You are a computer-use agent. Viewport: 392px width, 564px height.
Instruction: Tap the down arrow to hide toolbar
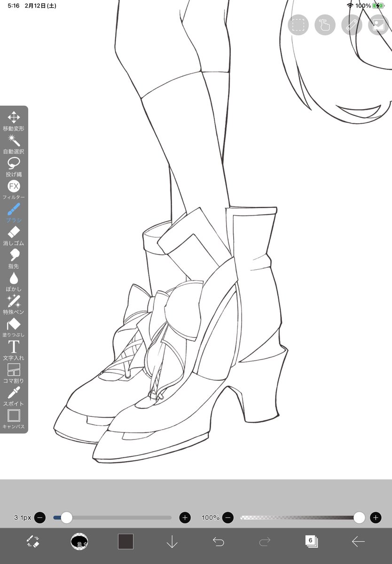172,542
